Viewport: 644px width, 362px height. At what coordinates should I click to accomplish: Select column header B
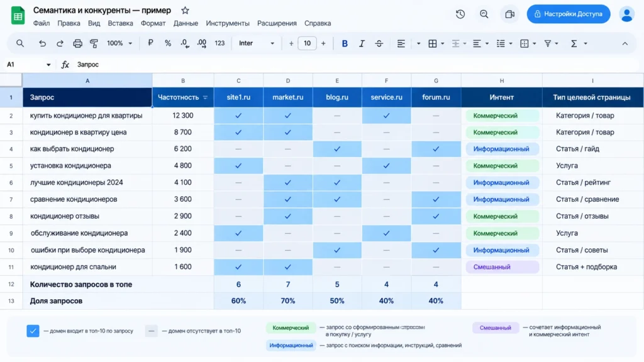(183, 81)
